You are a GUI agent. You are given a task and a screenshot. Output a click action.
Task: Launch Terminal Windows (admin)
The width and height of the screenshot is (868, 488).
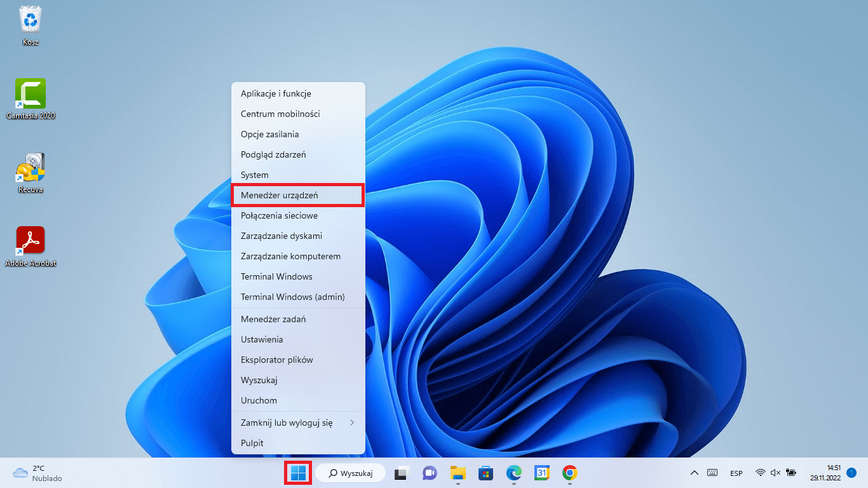(298, 297)
